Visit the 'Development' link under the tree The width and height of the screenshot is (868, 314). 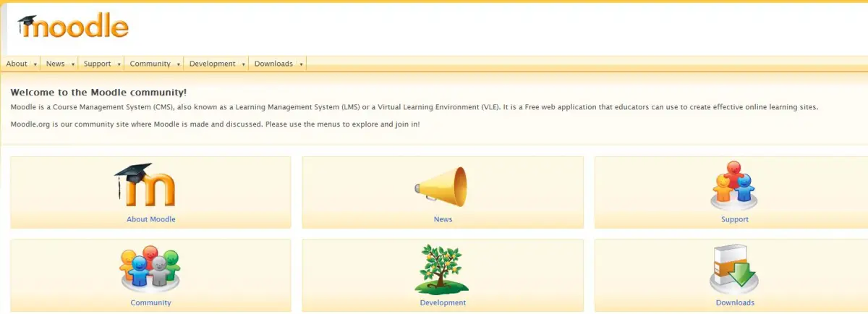coord(443,302)
